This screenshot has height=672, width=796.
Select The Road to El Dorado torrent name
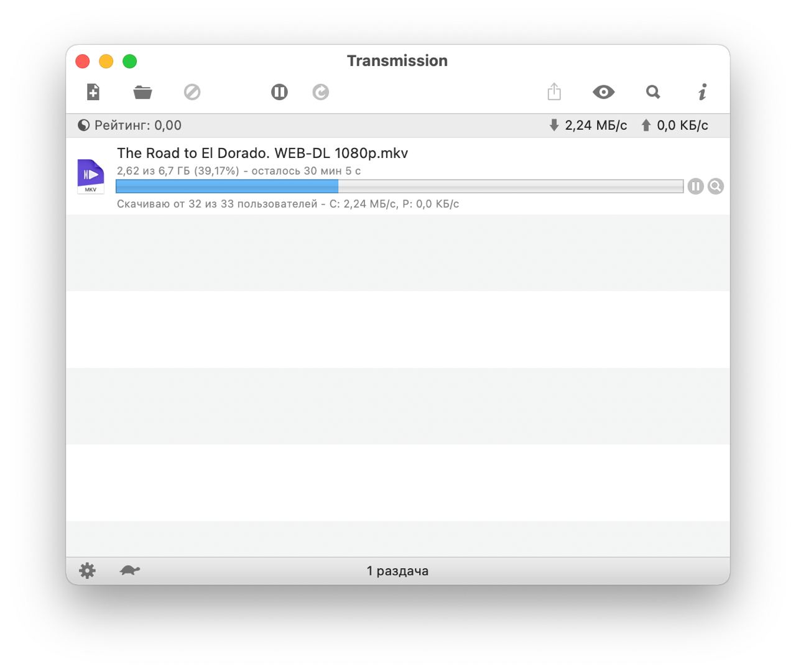point(262,153)
